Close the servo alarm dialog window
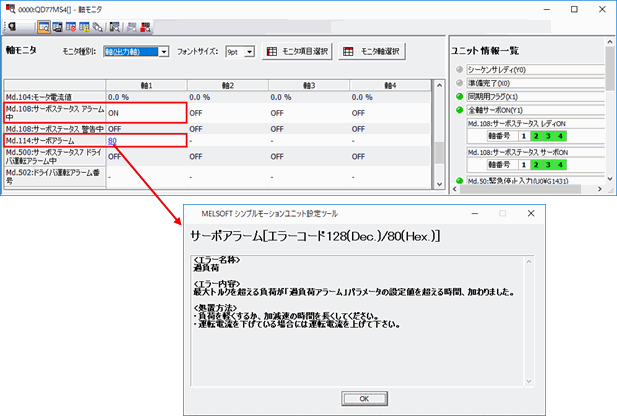This screenshot has width=617, height=416. point(531,214)
